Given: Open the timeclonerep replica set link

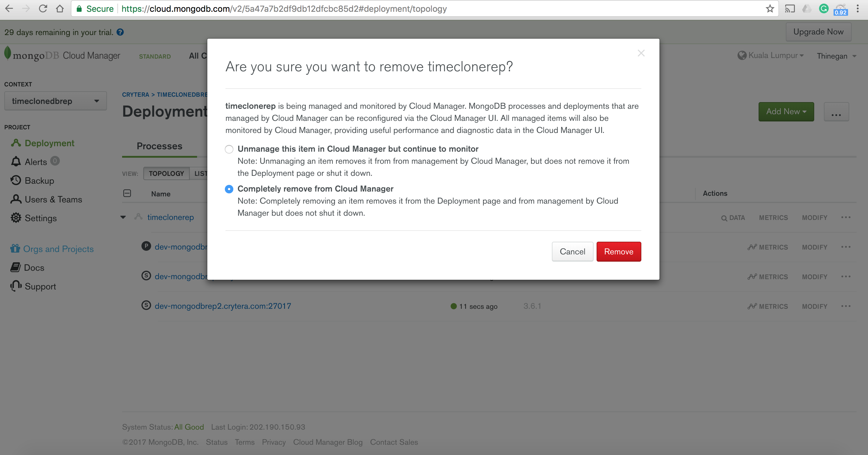Looking at the screenshot, I should click(170, 217).
